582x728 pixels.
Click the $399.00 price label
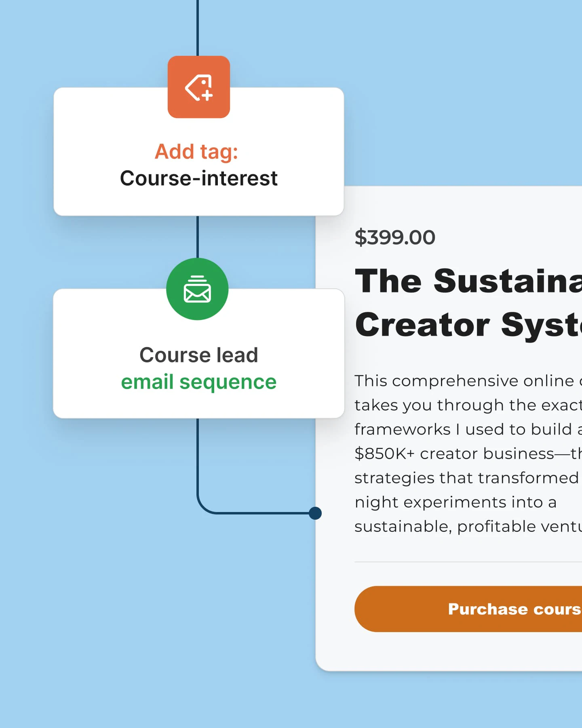[394, 237]
